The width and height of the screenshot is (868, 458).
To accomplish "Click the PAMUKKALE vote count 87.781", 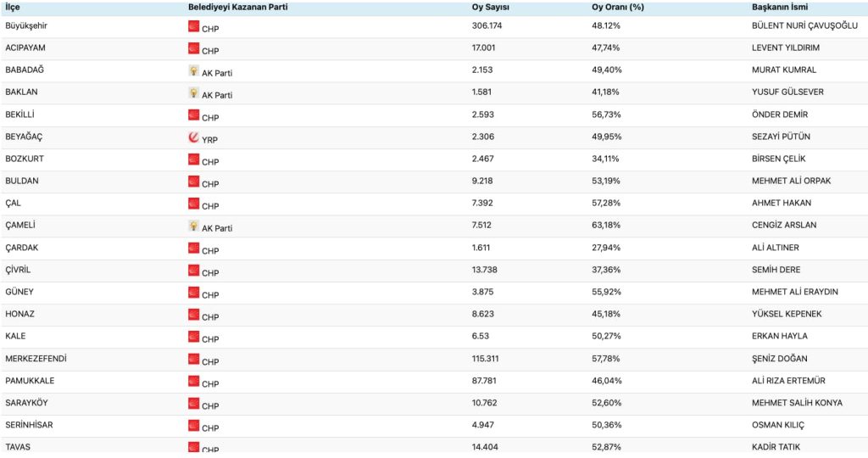I will [x=487, y=381].
